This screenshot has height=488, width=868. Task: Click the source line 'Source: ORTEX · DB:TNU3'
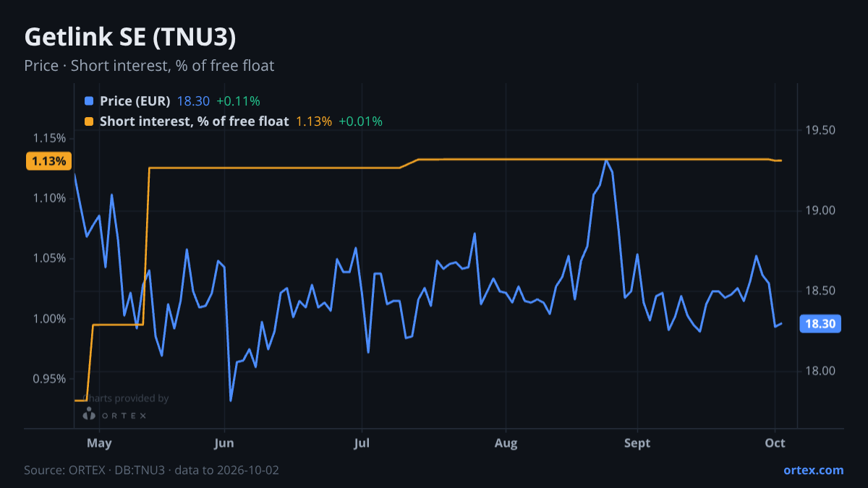tap(95, 470)
